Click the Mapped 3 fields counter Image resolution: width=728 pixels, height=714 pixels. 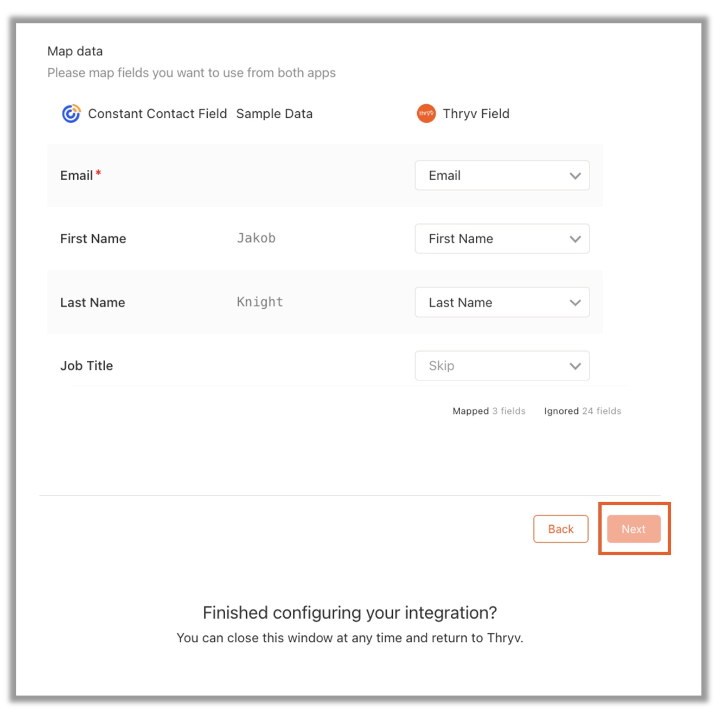click(489, 411)
